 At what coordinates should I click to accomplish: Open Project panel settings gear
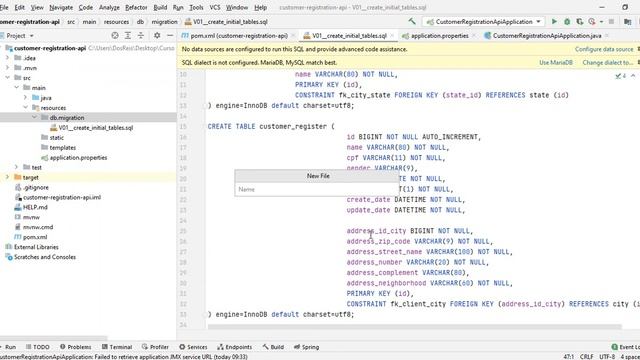coord(157,36)
